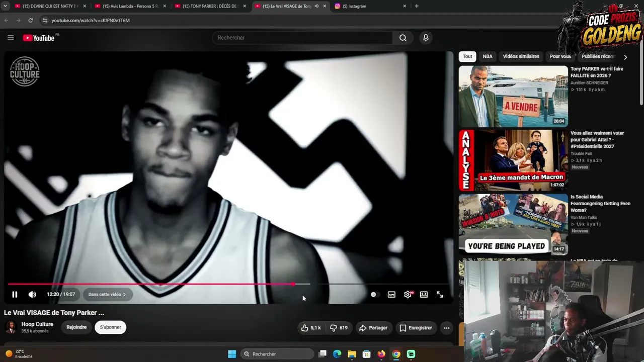The height and width of the screenshot is (362, 644).
Task: Open the Hoop Culture channel name link
Action: (x=37, y=324)
